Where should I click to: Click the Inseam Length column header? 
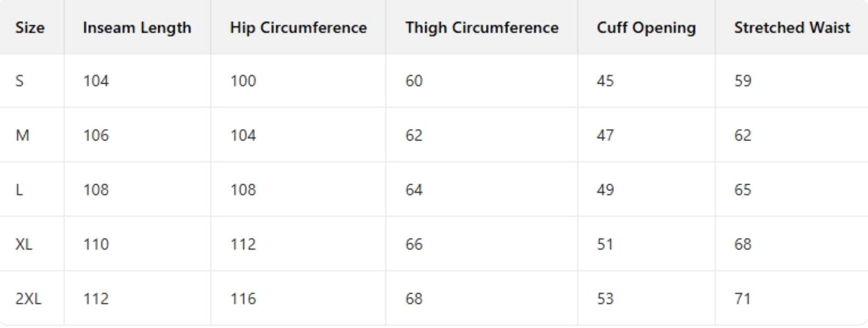[x=137, y=28]
